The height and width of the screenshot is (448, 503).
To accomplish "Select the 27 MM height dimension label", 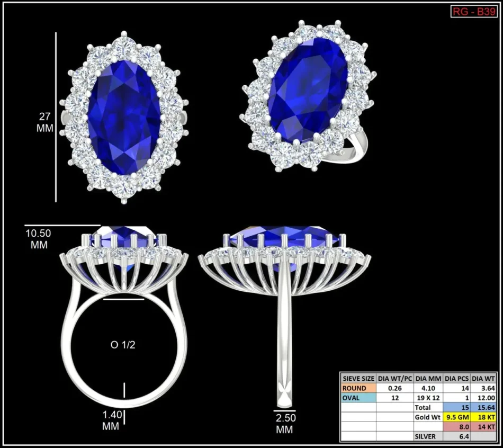I will click(x=44, y=122).
